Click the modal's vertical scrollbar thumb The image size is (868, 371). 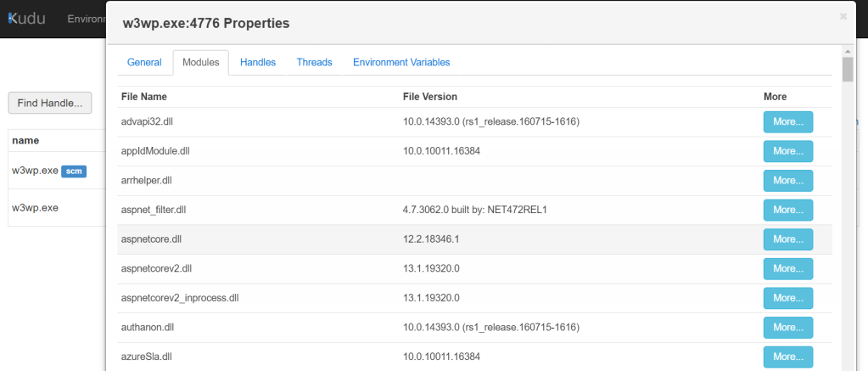(848, 70)
